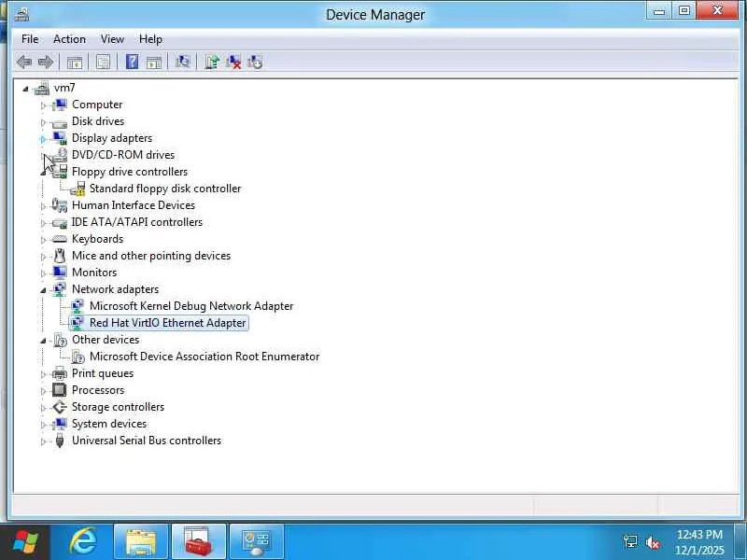Viewport: 747px width, 560px height.
Task: Click the Display adapters category icon
Action: coord(60,138)
